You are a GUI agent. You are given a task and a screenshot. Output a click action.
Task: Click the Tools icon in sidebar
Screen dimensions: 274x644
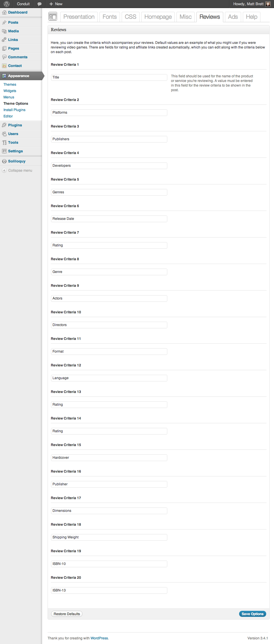point(4,143)
